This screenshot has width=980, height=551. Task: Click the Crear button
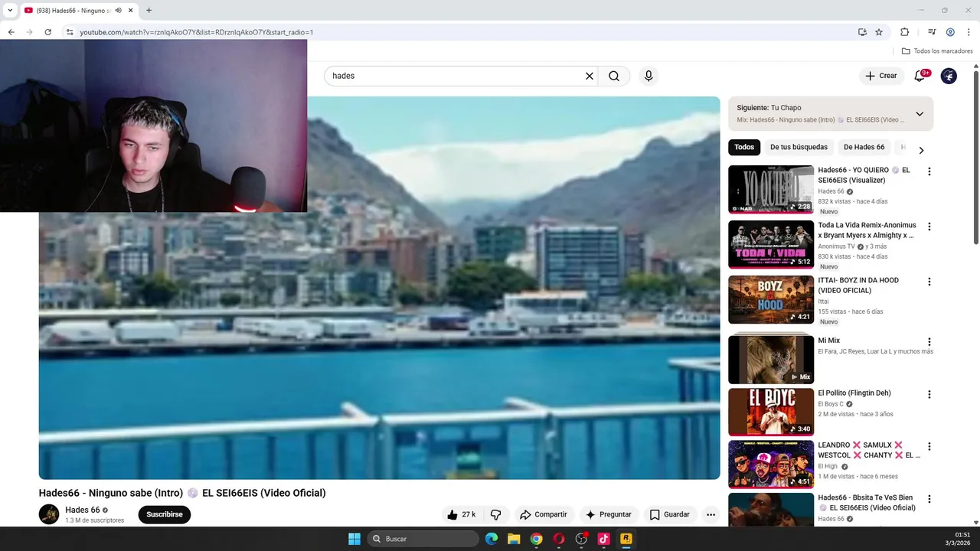(x=880, y=76)
